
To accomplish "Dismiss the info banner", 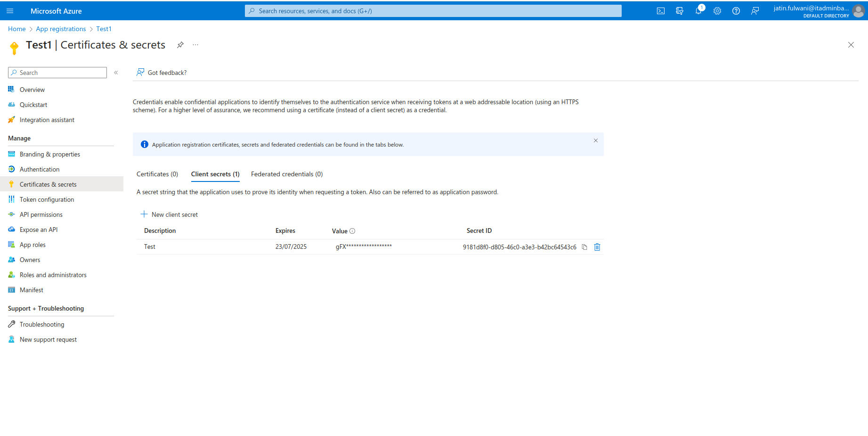I will coord(596,140).
